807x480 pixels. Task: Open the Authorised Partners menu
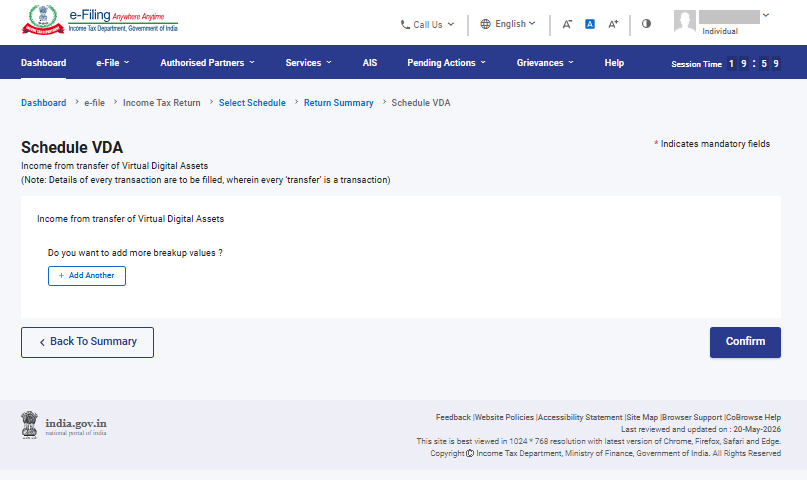pos(207,63)
